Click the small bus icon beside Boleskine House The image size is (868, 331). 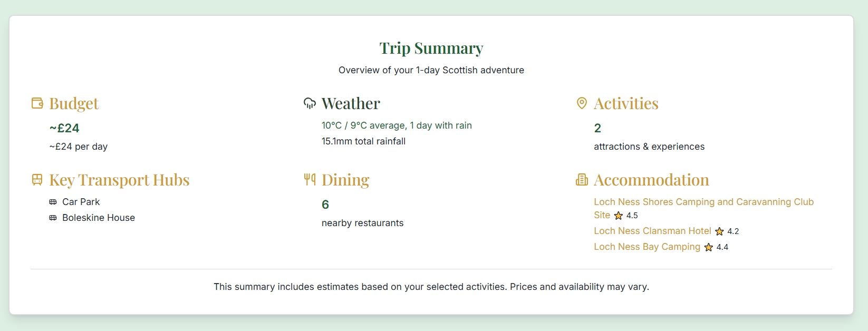pos(53,218)
